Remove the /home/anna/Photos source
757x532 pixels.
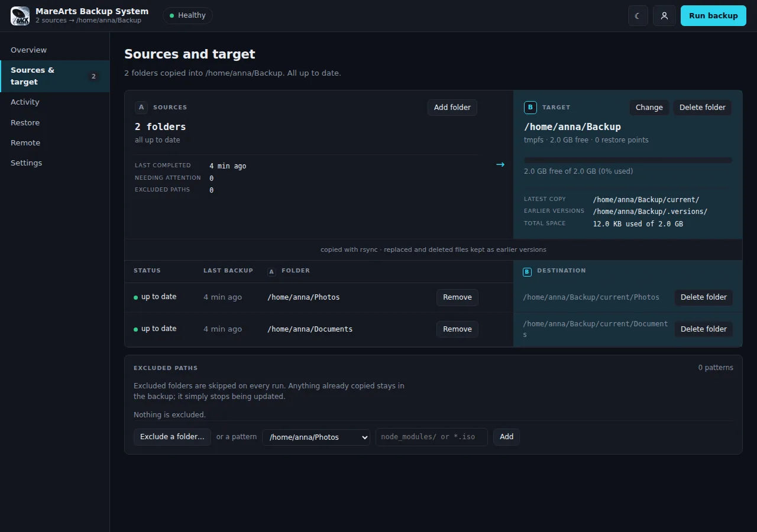click(x=457, y=297)
